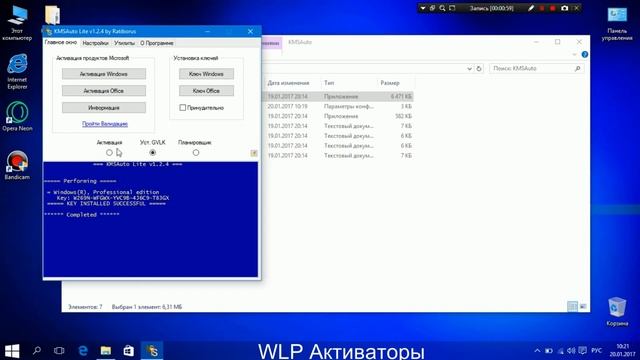Activate the Bandicam pencil drawing tool
The width and height of the screenshot is (640, 360).
tap(531, 8)
